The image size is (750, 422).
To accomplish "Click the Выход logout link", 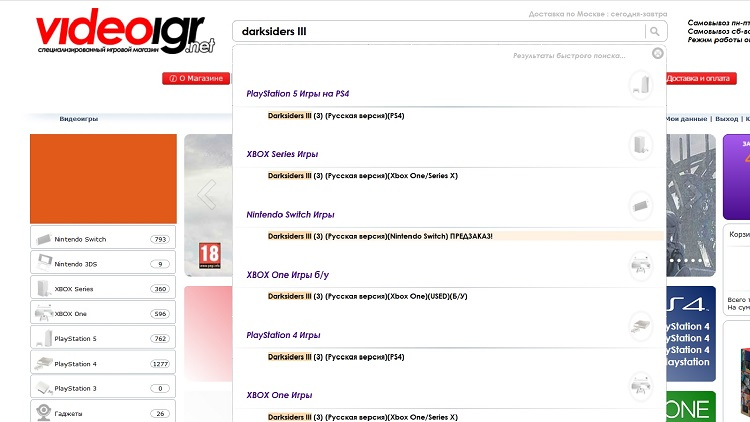I will pyautogui.click(x=726, y=118).
